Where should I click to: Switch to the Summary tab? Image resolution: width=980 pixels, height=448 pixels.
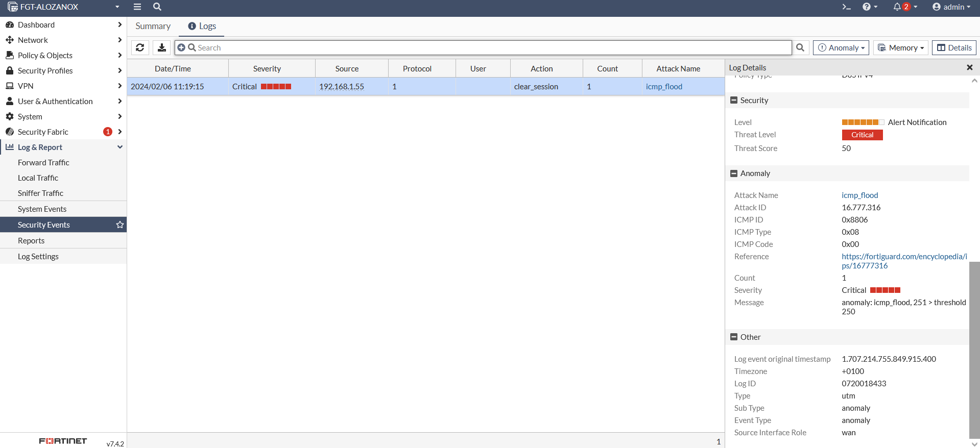pyautogui.click(x=153, y=26)
